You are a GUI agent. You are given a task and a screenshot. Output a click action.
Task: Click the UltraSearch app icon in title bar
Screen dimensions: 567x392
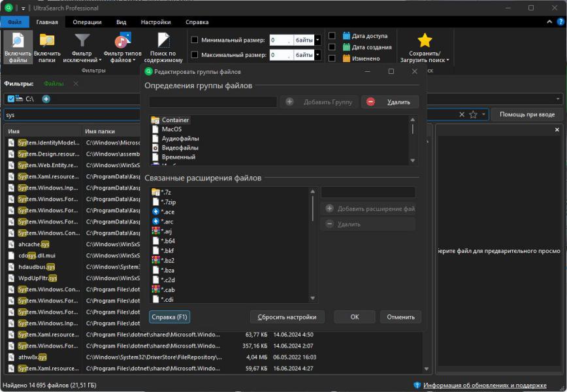[x=8, y=8]
